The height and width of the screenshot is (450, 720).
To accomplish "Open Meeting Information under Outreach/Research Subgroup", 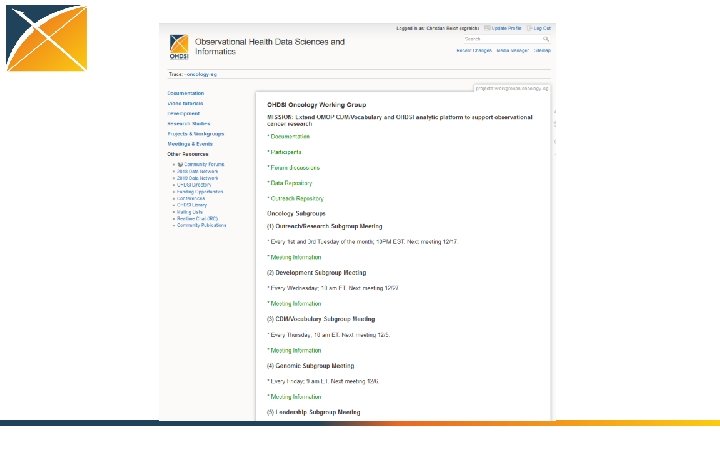I will pos(296,258).
